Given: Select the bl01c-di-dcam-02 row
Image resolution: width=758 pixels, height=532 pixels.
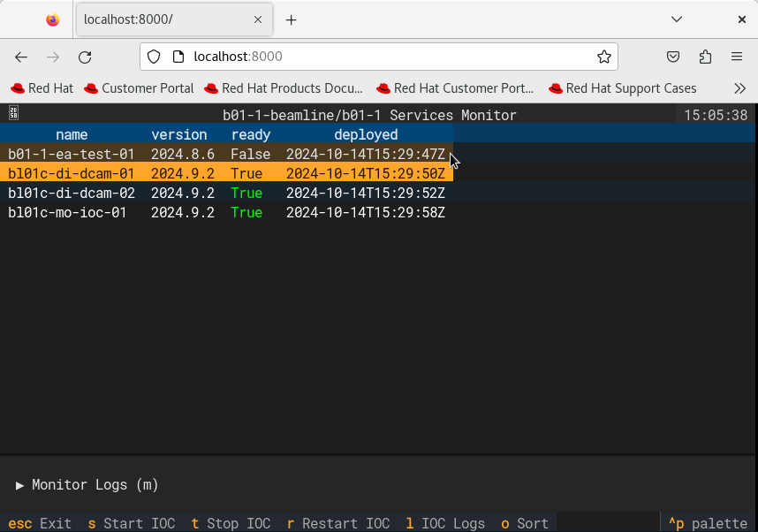Looking at the screenshot, I should (x=227, y=193).
